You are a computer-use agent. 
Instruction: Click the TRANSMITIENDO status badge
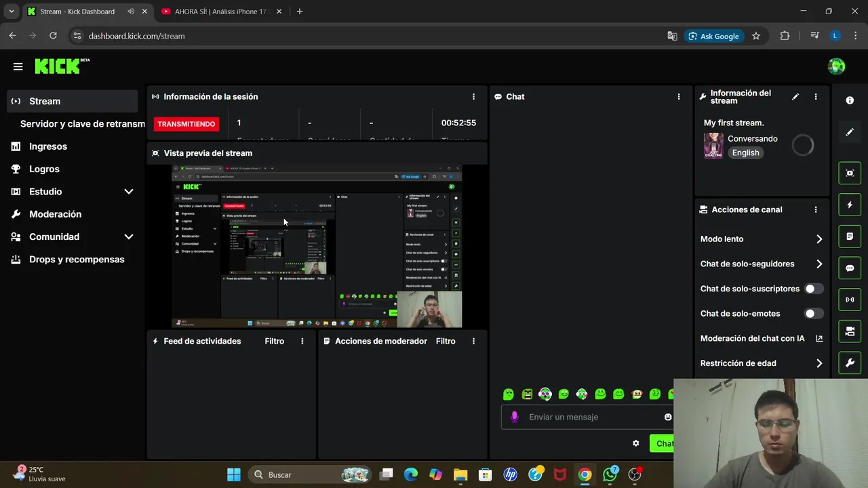pos(186,124)
